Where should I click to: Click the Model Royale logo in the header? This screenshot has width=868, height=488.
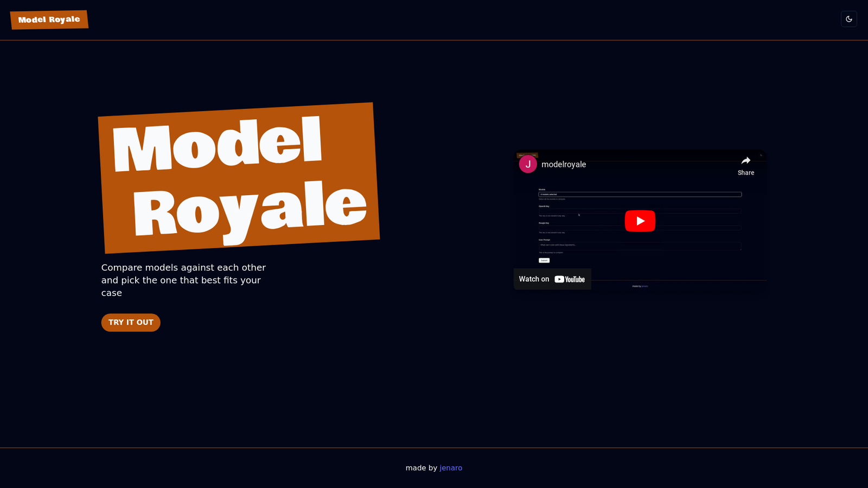coord(49,20)
